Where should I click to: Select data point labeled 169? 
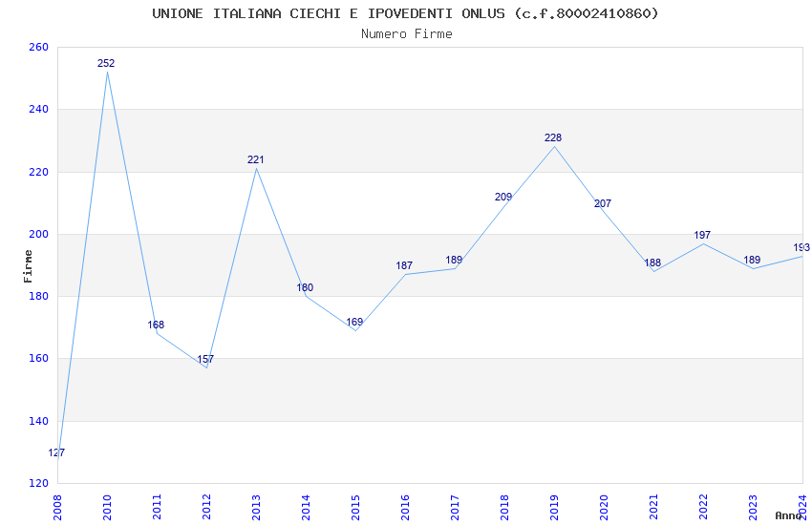[x=354, y=323]
